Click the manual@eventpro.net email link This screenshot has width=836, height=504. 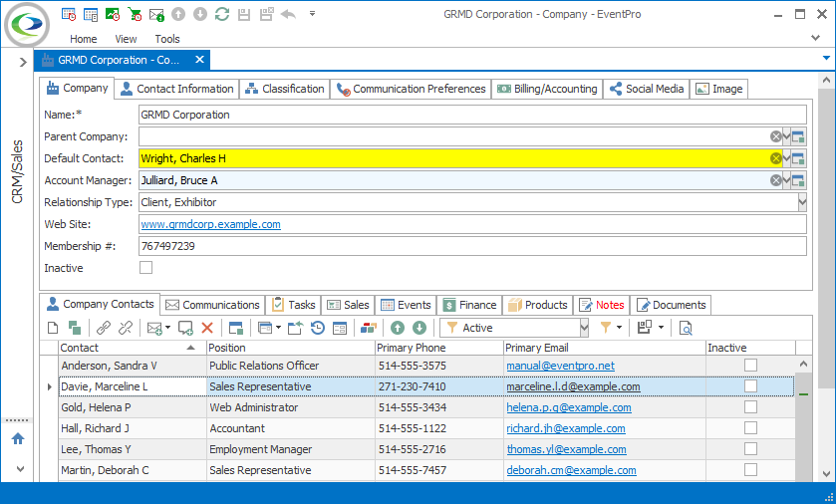pyautogui.click(x=560, y=366)
